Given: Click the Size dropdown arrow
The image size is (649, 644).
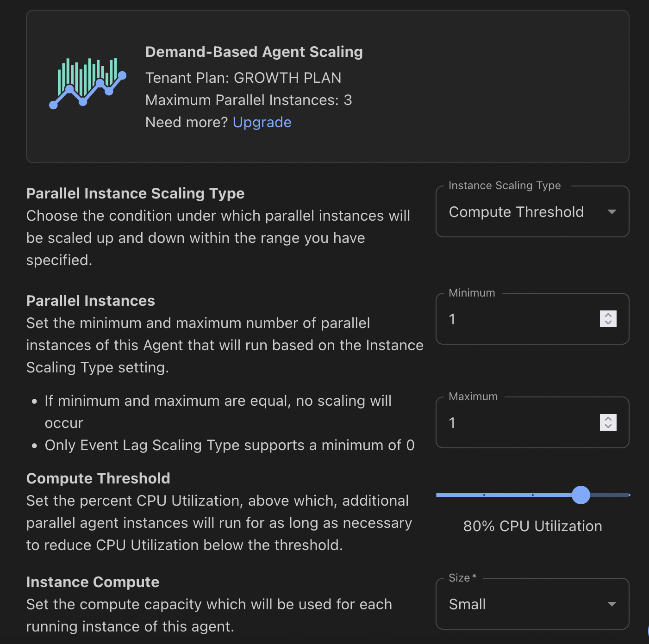Looking at the screenshot, I should pyautogui.click(x=612, y=604).
